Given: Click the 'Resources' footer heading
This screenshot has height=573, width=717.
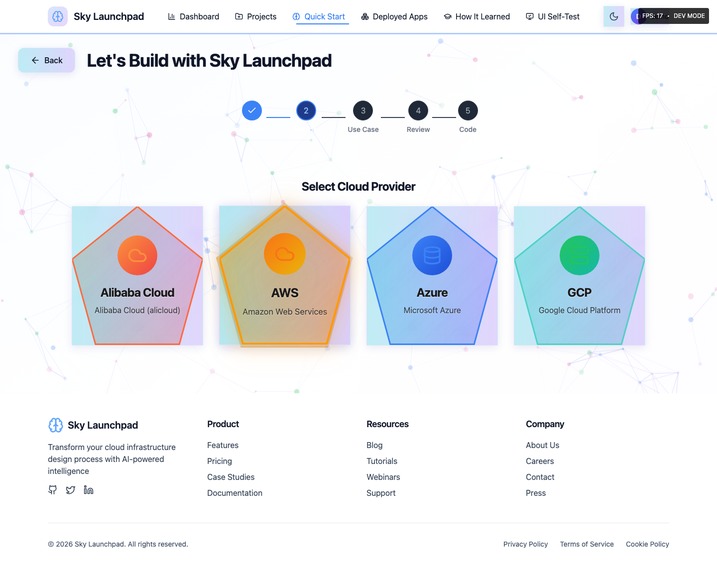Looking at the screenshot, I should tap(387, 424).
